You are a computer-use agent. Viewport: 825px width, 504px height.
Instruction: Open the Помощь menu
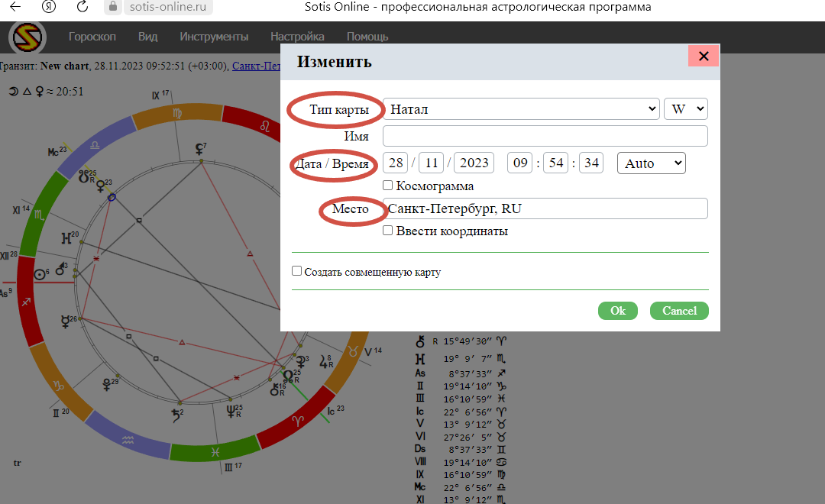(x=367, y=37)
